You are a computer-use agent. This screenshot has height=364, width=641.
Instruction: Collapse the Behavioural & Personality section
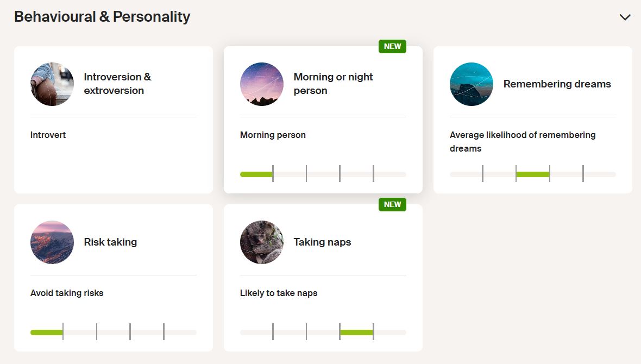tap(625, 17)
